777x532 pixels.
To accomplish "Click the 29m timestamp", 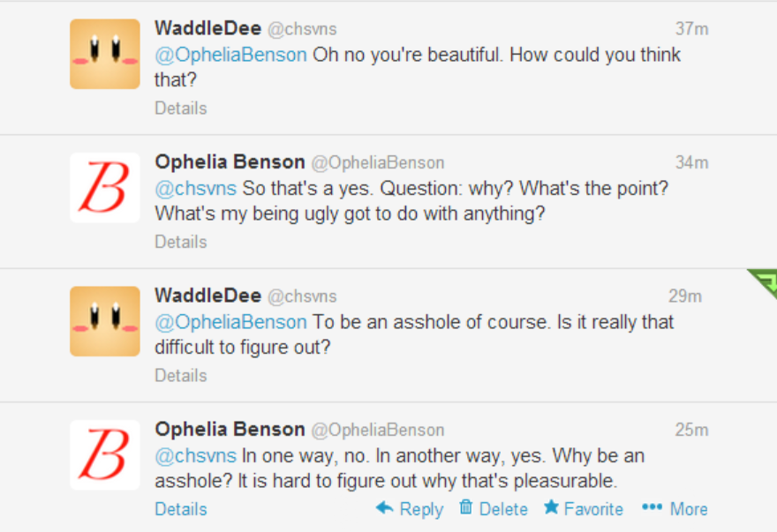I will [x=684, y=296].
